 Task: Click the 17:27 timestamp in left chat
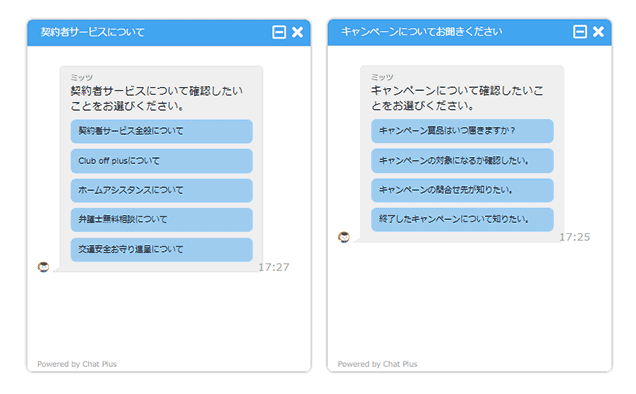click(274, 267)
